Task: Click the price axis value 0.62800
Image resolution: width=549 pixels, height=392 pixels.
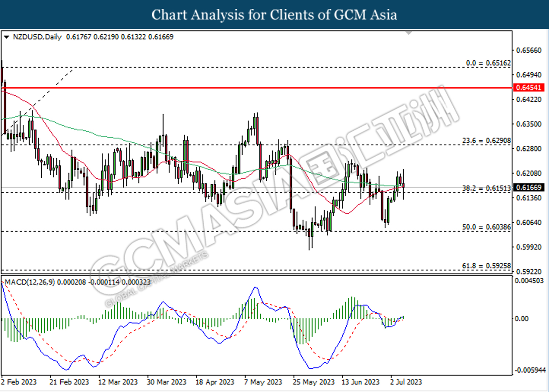Action: tap(529, 149)
